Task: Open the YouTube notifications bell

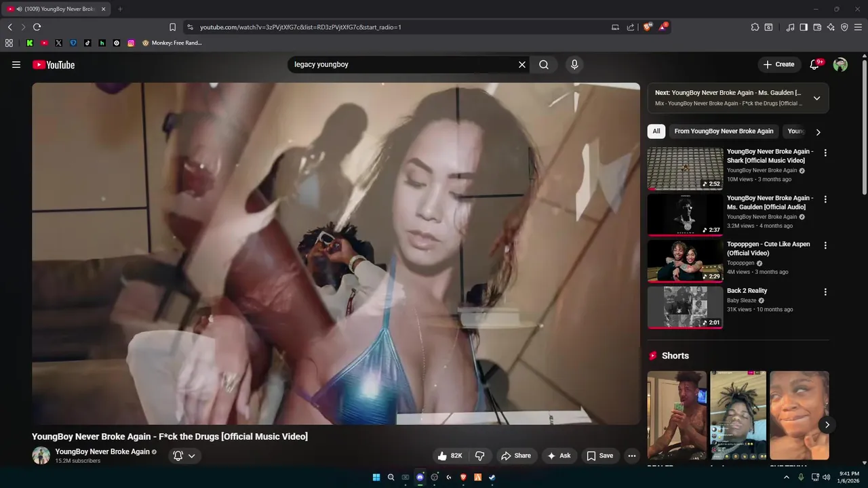Action: click(814, 64)
